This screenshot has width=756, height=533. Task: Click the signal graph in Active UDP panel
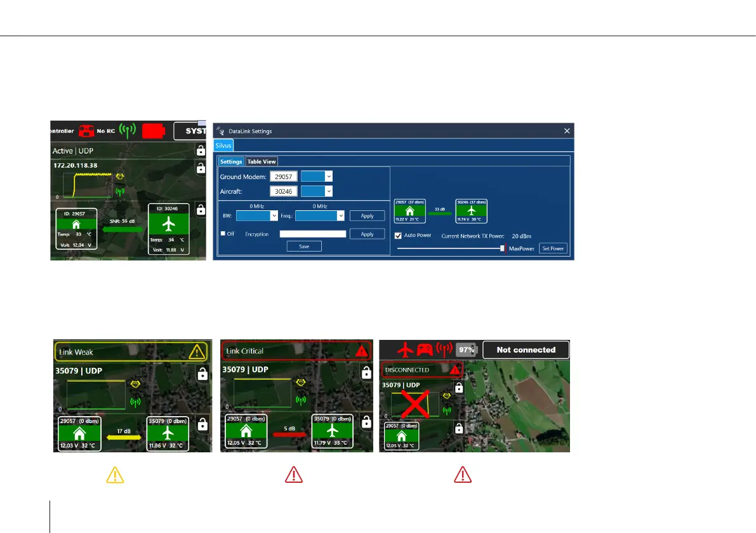pyautogui.click(x=88, y=186)
